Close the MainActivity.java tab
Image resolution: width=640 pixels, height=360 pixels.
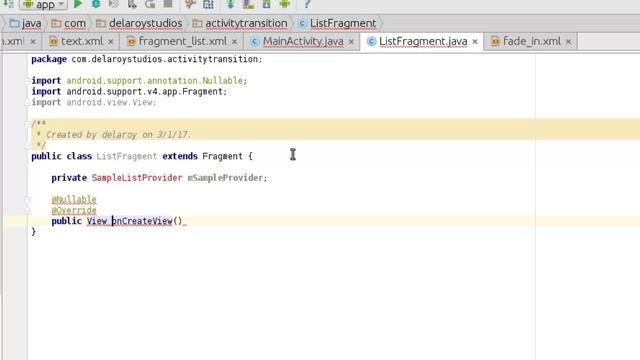(x=351, y=42)
